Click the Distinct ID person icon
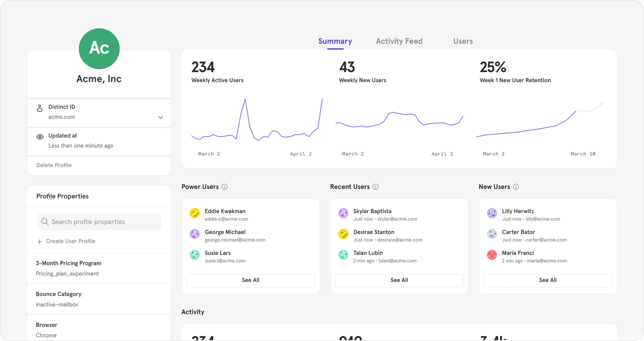Viewport: 644px width, 341px height. (x=40, y=108)
